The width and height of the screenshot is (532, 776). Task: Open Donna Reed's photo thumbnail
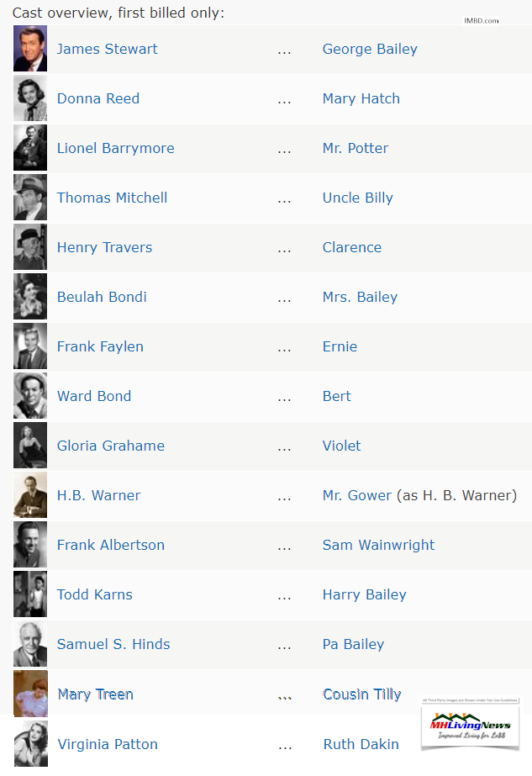coord(30,98)
